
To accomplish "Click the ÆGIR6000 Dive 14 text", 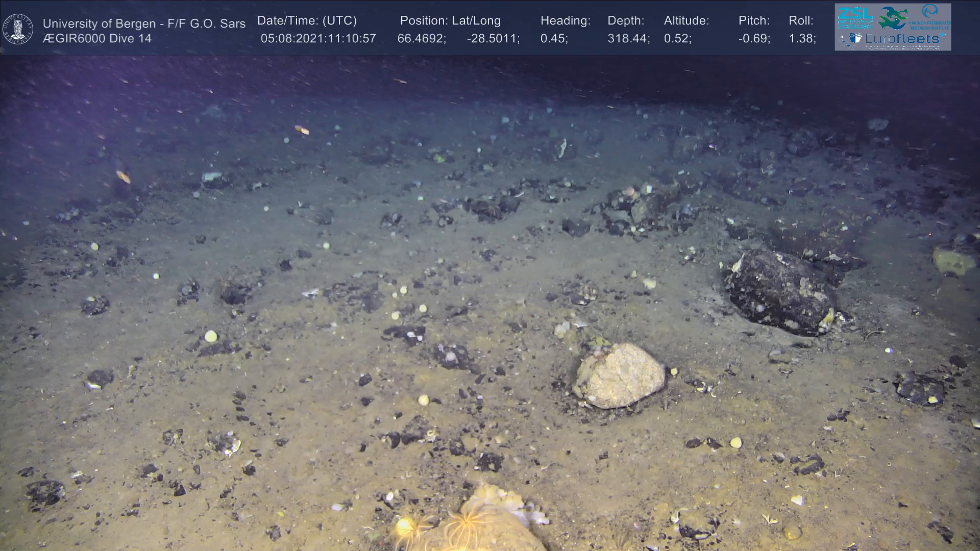I will 97,39.
